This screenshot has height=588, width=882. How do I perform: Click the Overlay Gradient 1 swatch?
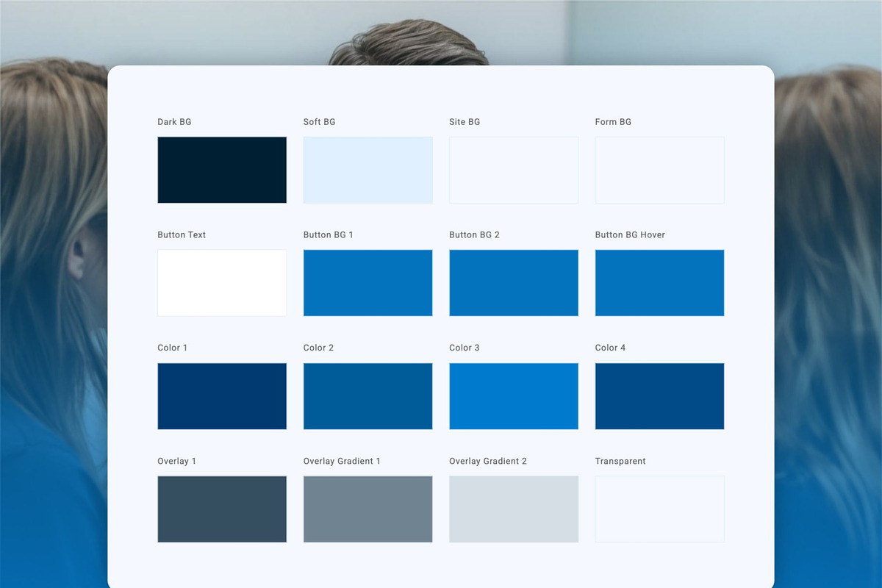tap(368, 509)
